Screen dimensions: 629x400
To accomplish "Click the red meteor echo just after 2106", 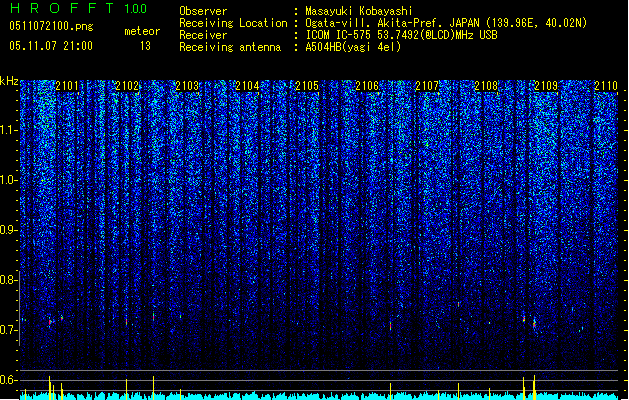I will pyautogui.click(x=390, y=326).
